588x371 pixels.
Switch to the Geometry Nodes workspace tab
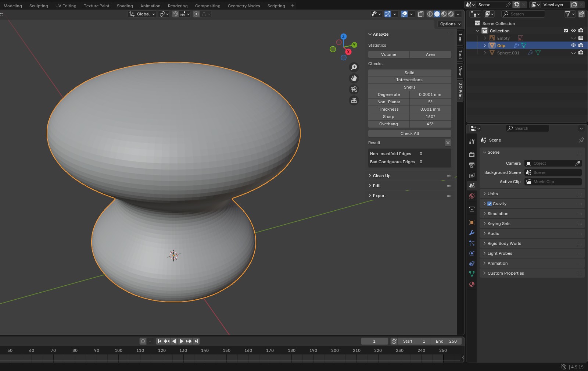pos(244,6)
